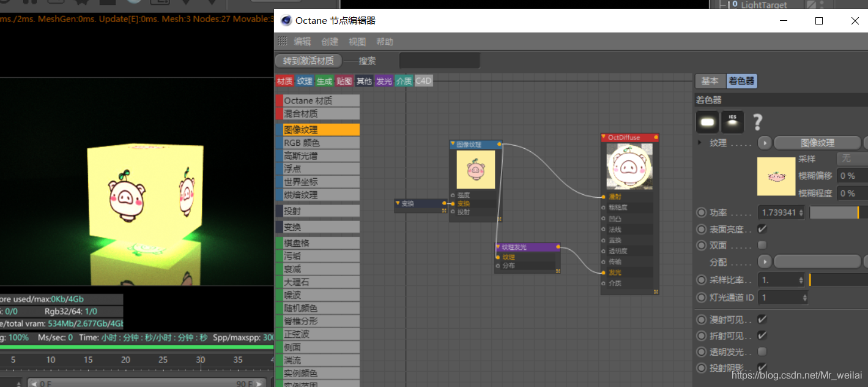Toggle the 纹理 category color filter
The width and height of the screenshot is (868, 387).
[305, 81]
